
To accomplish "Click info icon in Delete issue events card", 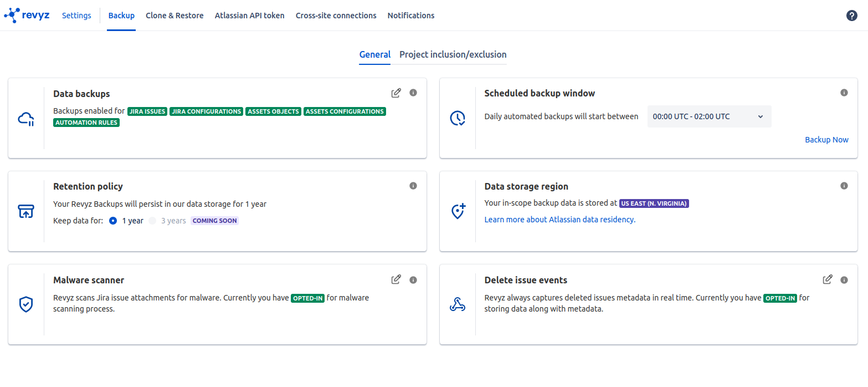I will click(x=844, y=280).
